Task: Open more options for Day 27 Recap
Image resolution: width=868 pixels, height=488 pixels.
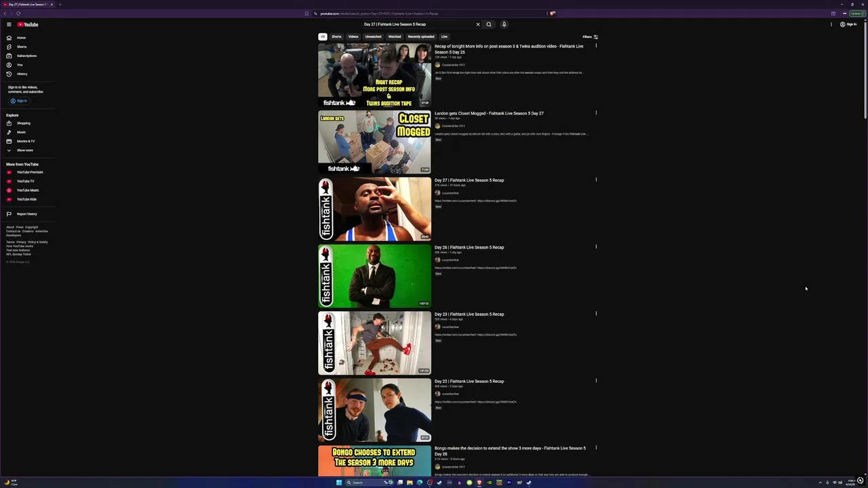Action: (x=596, y=180)
